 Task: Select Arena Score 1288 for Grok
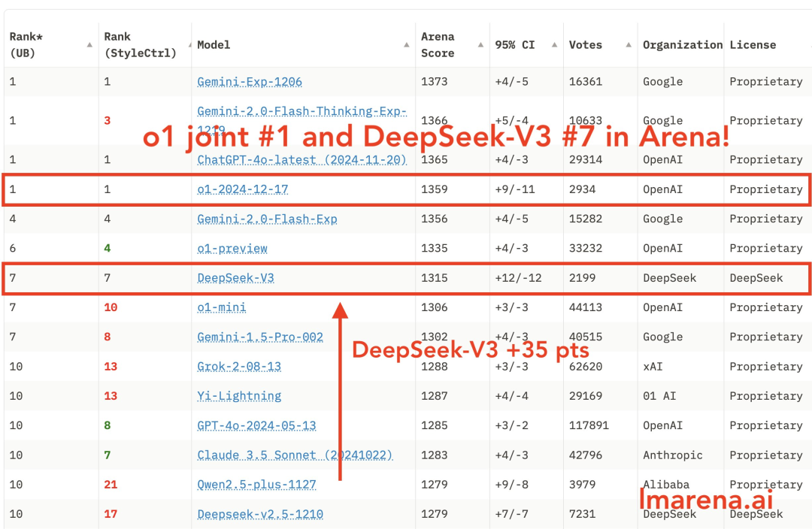(x=434, y=367)
